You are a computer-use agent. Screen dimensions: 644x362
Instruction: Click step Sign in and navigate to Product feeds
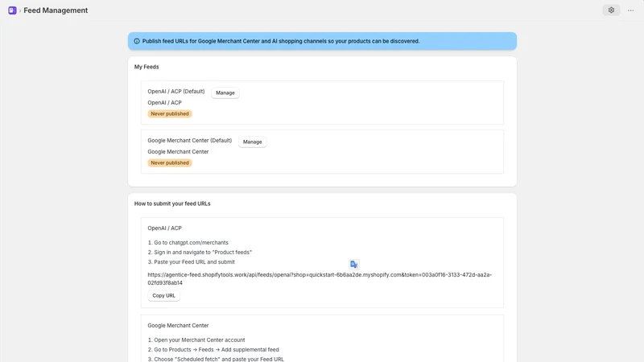pyautogui.click(x=200, y=253)
